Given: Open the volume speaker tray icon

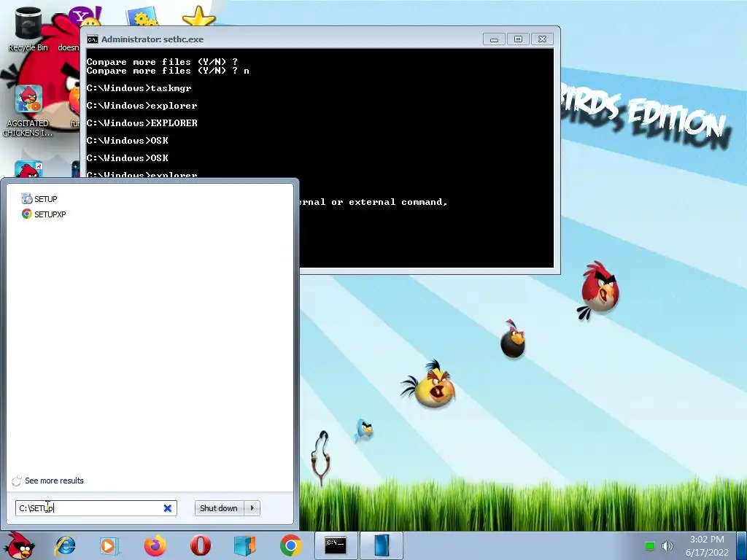Looking at the screenshot, I should [667, 545].
